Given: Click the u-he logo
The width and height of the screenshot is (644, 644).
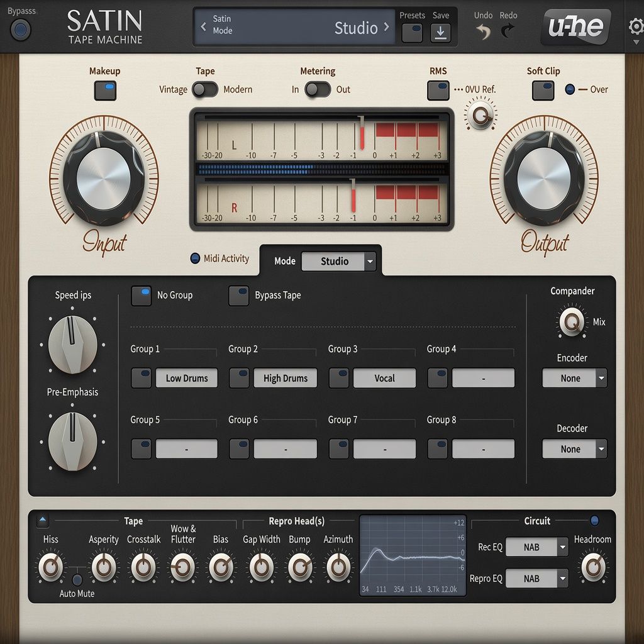Looking at the screenshot, I should [575, 26].
